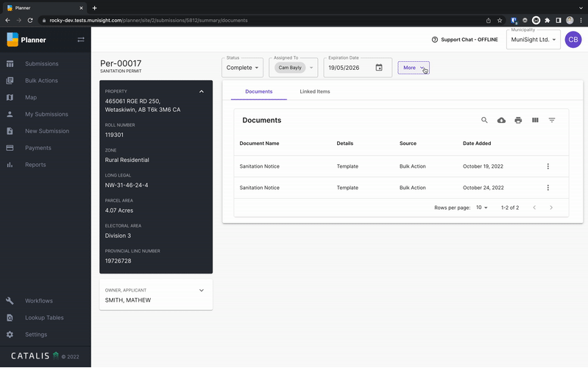Open Lookup Tables from the sidebar
This screenshot has width=588, height=368.
tap(44, 318)
